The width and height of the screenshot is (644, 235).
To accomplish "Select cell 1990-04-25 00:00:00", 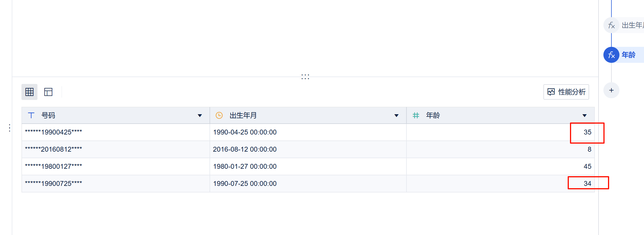I will pos(308,132).
